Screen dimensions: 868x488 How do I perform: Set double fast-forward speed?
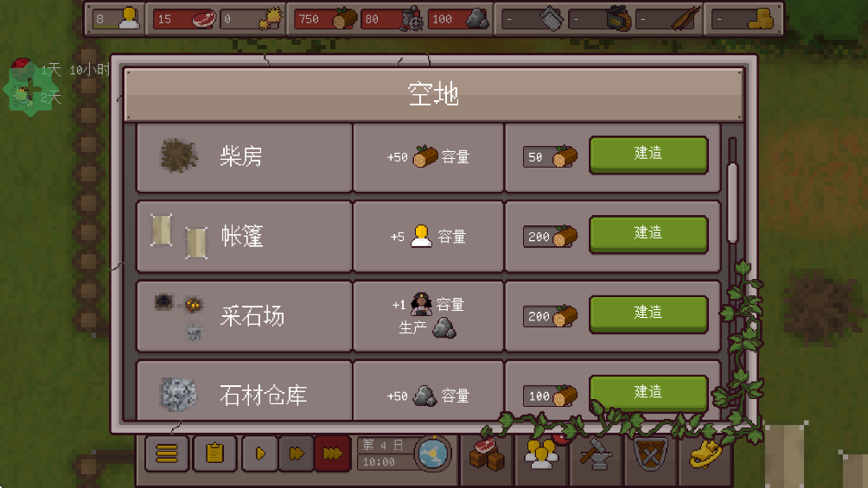297,453
